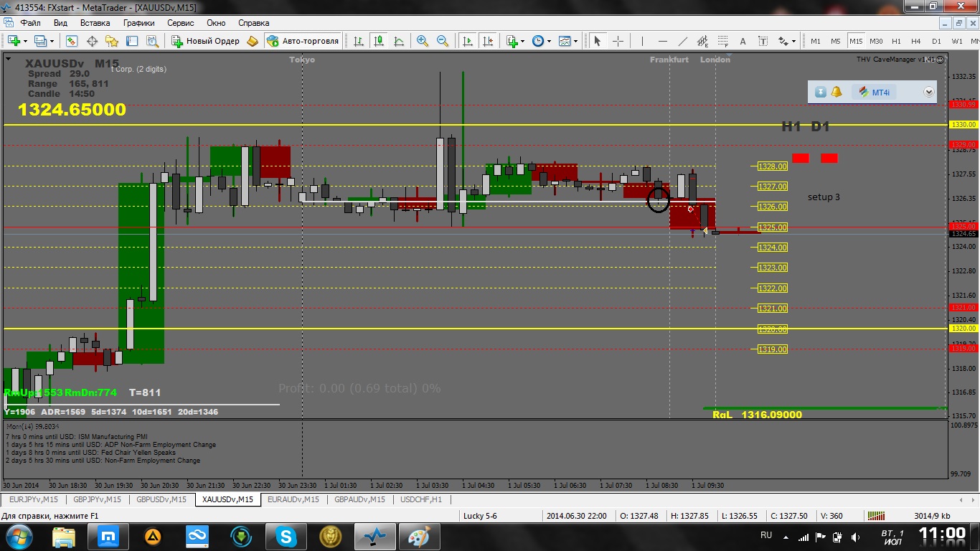The width and height of the screenshot is (980, 551).
Task: Expand templates dropdown arrow
Action: pyautogui.click(x=575, y=41)
